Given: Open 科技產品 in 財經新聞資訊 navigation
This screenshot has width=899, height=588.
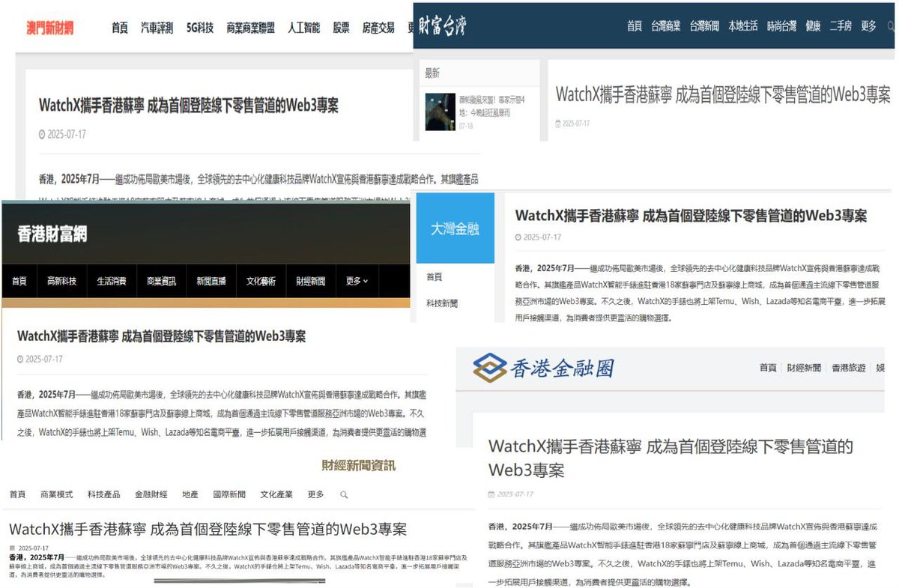Looking at the screenshot, I should [x=103, y=495].
